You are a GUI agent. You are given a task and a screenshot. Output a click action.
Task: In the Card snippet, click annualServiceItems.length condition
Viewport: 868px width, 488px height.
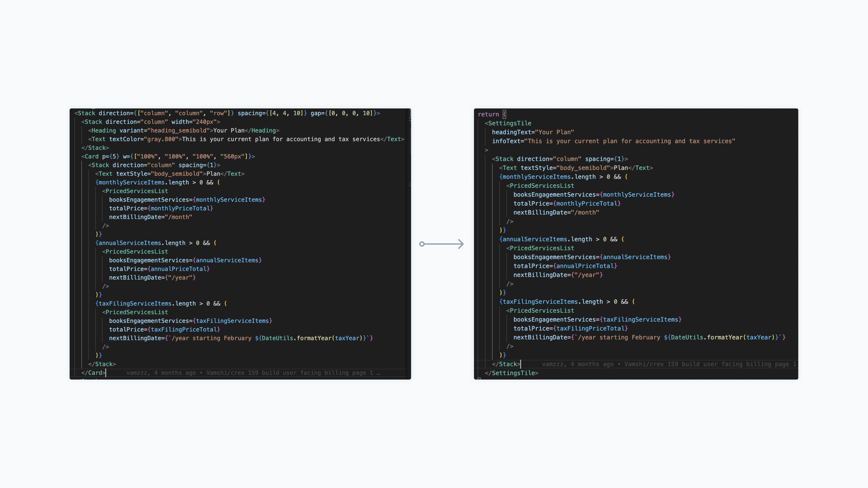(x=156, y=243)
